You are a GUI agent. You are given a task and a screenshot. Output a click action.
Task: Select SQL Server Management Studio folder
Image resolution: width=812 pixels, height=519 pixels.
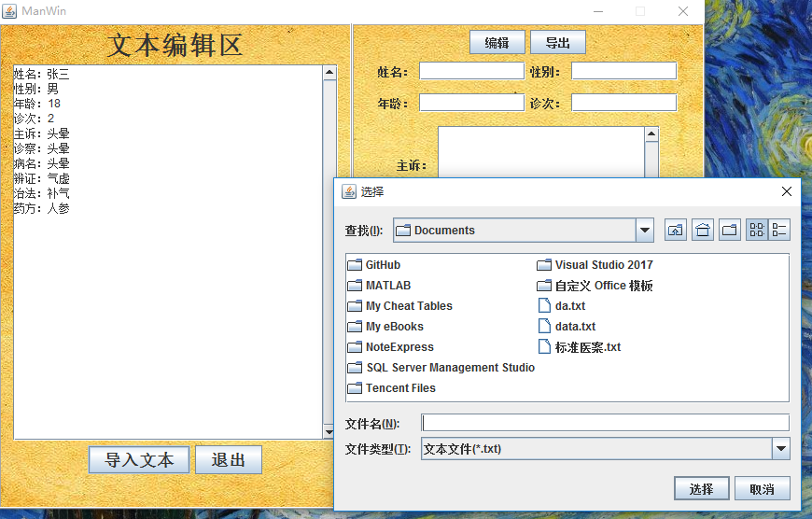click(441, 368)
